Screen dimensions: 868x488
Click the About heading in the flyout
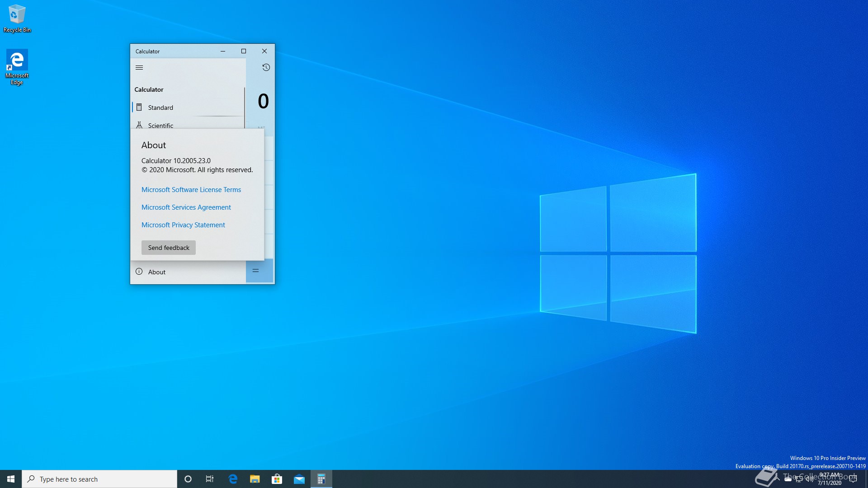(x=154, y=145)
